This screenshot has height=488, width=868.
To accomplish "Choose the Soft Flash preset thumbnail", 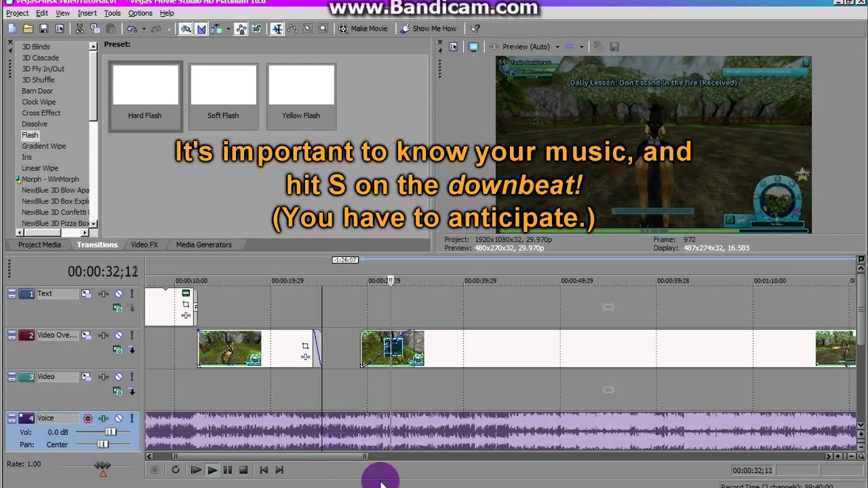I will click(223, 96).
